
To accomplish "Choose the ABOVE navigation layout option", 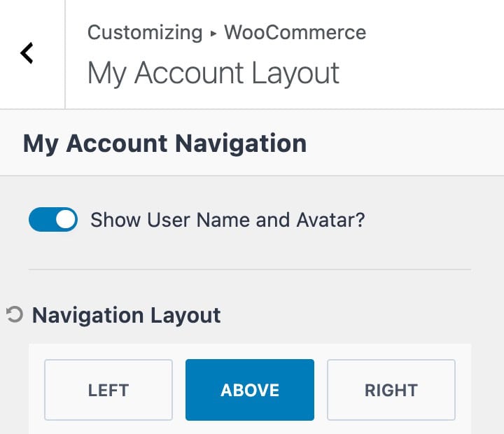I will point(250,390).
